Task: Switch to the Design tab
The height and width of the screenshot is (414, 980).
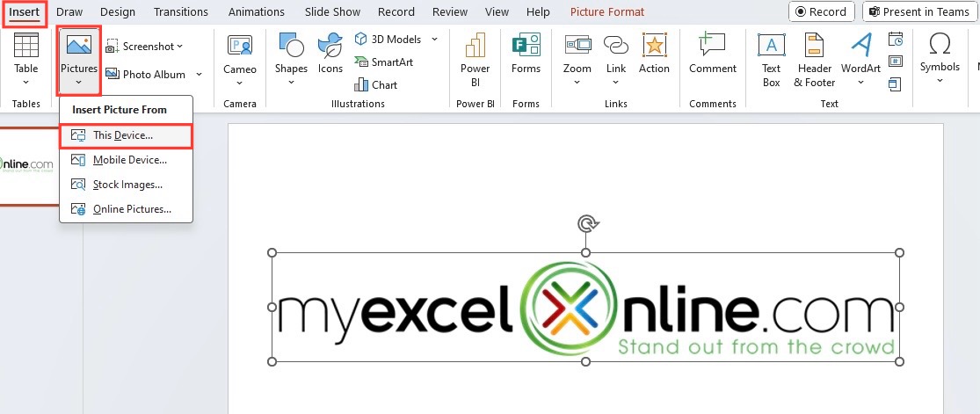Action: pyautogui.click(x=118, y=12)
